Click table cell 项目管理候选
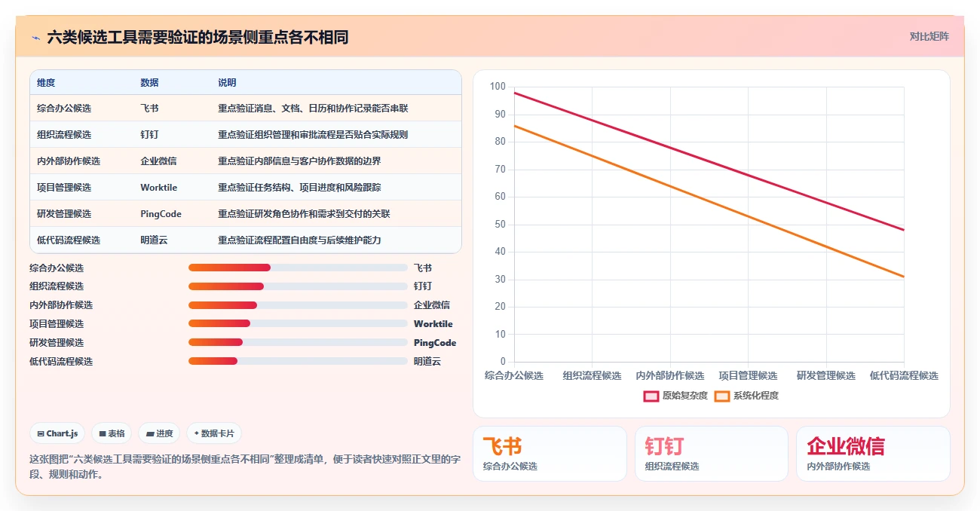Screen dimensions: 980x511 (x=64, y=188)
